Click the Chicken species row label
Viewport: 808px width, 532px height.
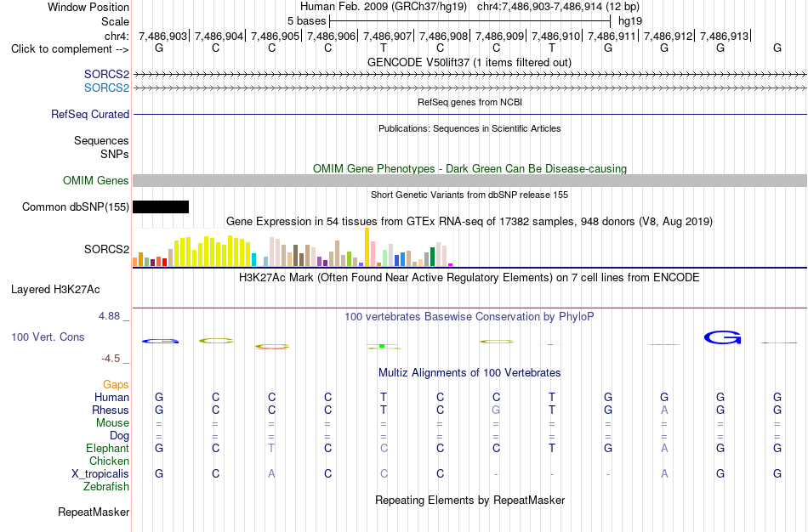(x=109, y=461)
